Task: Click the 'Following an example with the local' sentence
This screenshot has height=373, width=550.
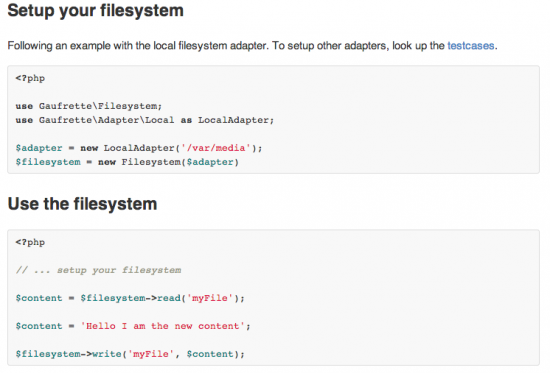Action: coord(253,46)
